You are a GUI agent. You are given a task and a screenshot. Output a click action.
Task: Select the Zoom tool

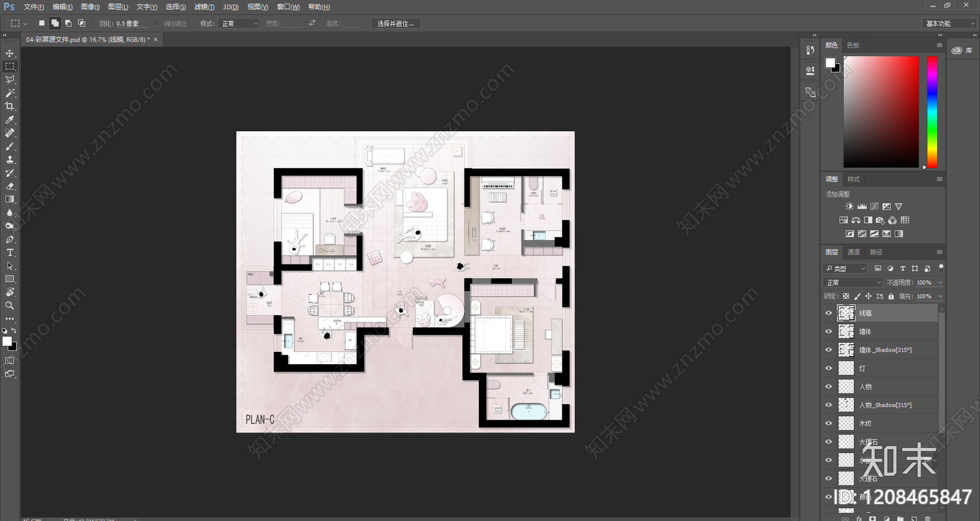tap(10, 305)
